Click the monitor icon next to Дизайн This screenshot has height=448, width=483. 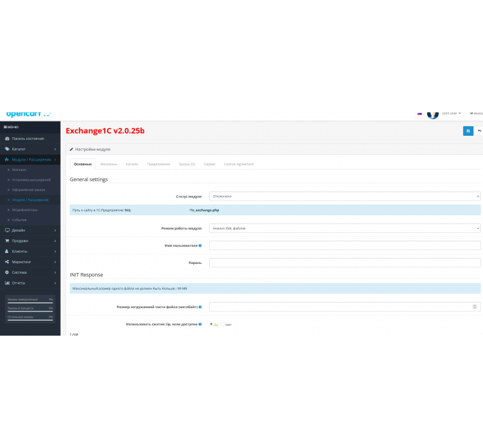(x=7, y=230)
